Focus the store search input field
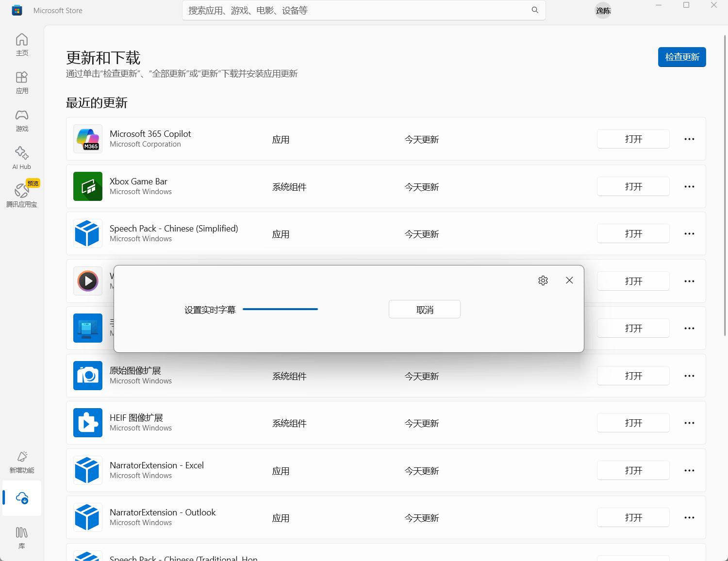 tap(364, 10)
